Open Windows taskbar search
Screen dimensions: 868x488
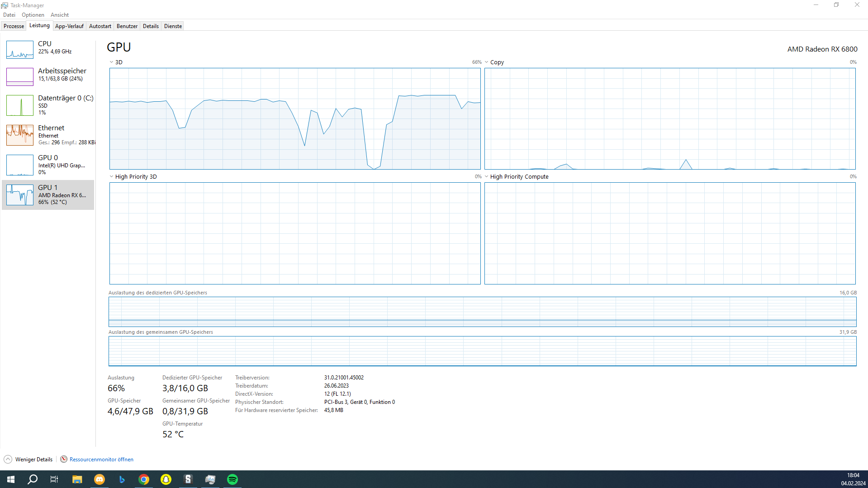click(x=33, y=479)
